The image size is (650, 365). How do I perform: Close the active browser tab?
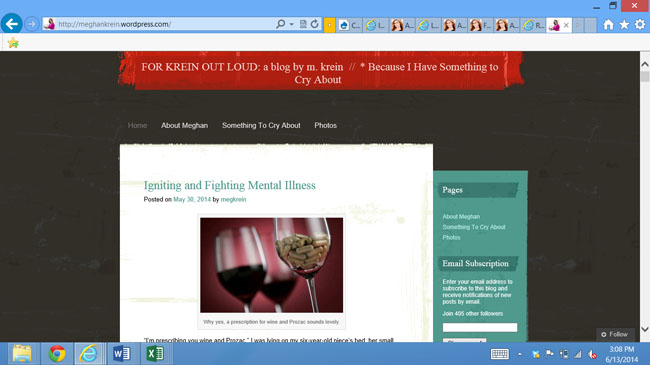click(566, 25)
